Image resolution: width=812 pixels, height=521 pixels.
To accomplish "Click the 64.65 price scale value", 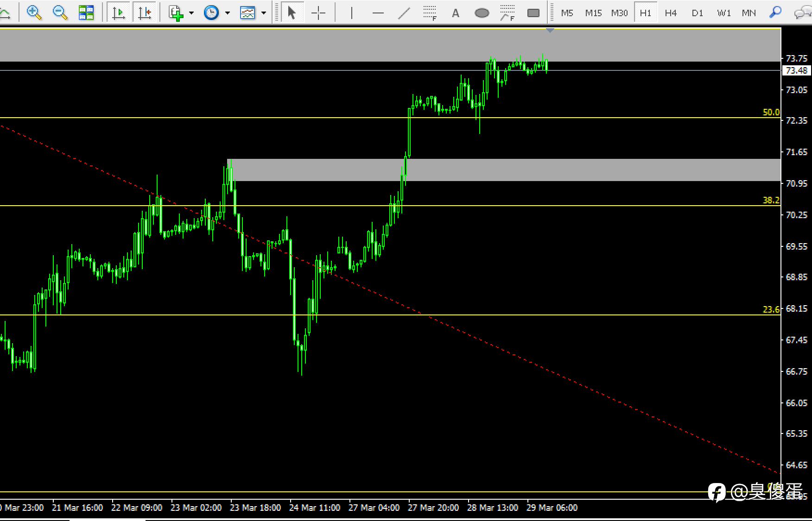I will point(796,465).
